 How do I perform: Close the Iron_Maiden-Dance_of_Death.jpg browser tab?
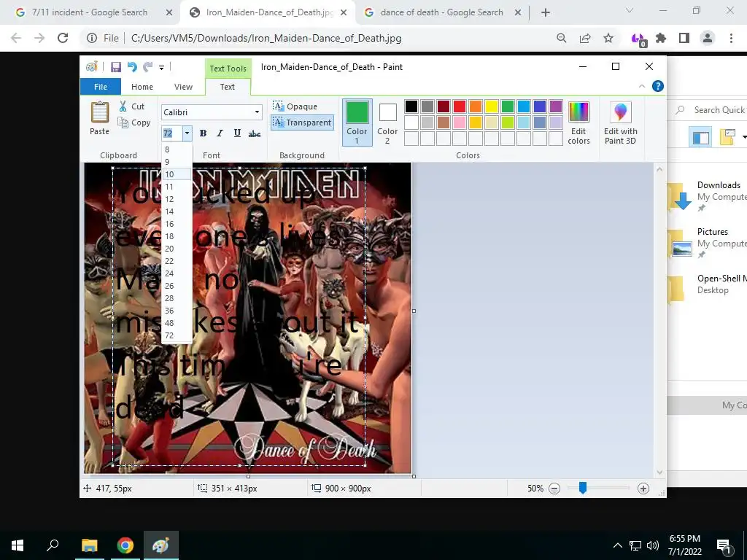tap(344, 13)
